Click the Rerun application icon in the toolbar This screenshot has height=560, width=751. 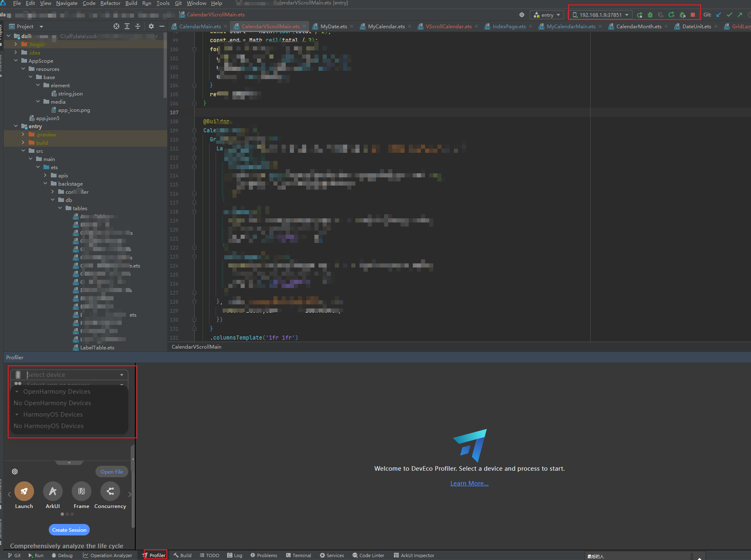[639, 15]
